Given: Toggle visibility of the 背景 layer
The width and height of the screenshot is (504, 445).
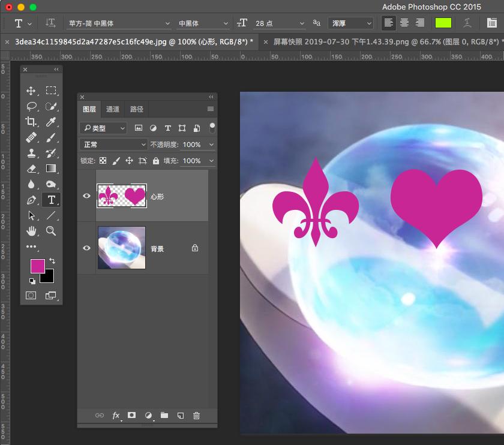Looking at the screenshot, I should (87, 248).
